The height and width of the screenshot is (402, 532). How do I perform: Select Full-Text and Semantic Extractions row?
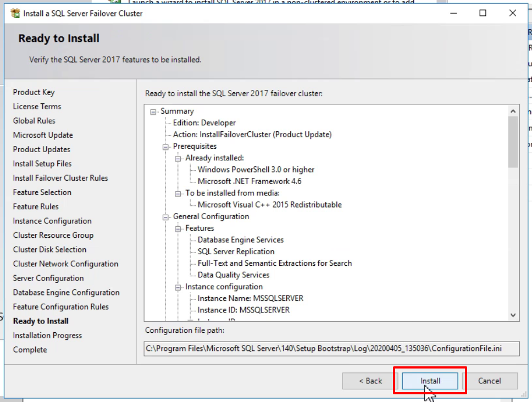[x=275, y=264]
